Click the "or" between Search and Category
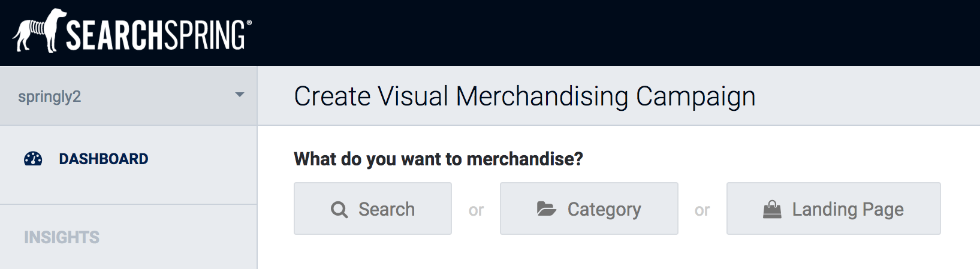Screen dimensions: 980x269 (476, 210)
